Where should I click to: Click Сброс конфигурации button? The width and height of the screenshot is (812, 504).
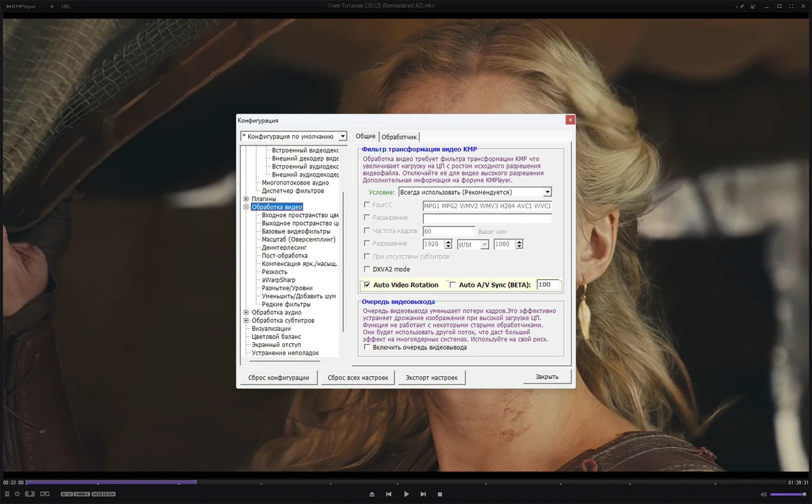point(279,377)
